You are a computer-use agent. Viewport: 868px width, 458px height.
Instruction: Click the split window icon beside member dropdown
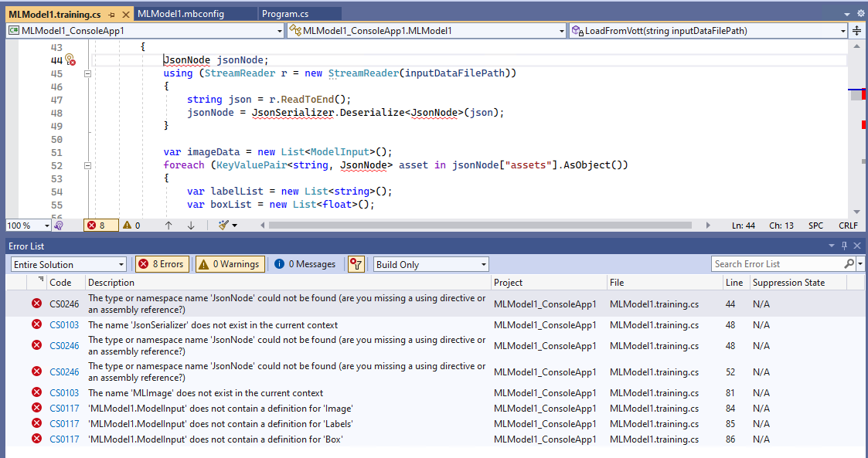coord(856,31)
